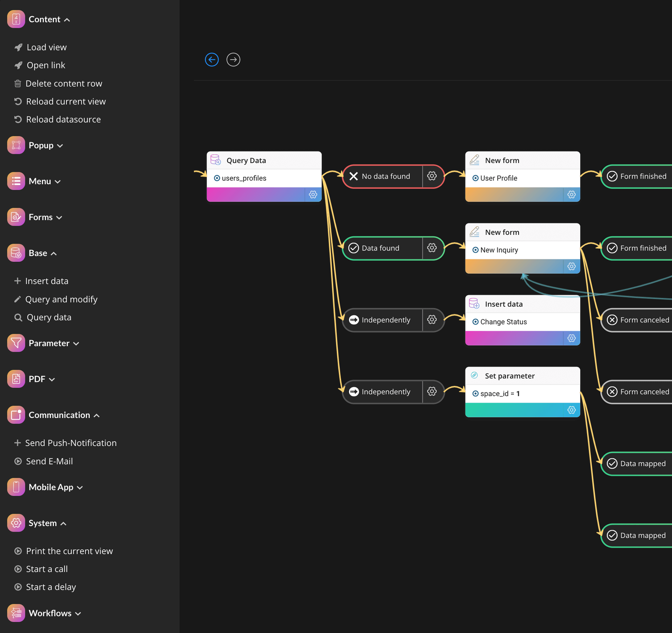Click the PDF category icon
Screen dimensions: 672x633
coord(16,379)
